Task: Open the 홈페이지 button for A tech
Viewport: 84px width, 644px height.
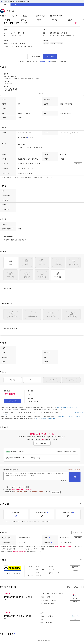Action: (x=75, y=567)
